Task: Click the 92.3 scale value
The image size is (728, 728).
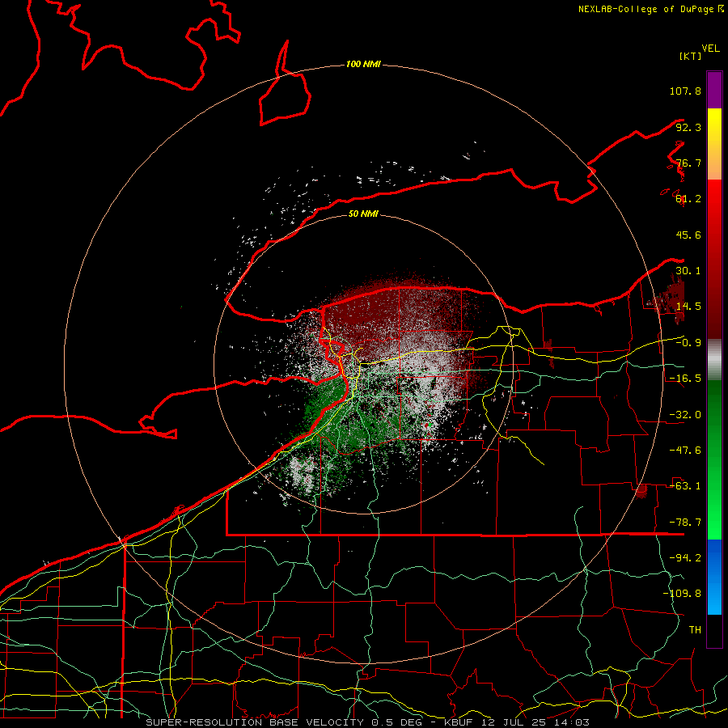Action: (x=688, y=127)
